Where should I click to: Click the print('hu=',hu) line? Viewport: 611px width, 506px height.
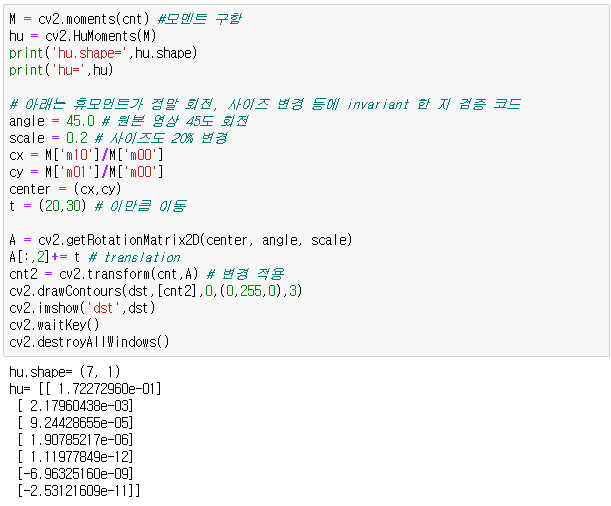coord(61,70)
